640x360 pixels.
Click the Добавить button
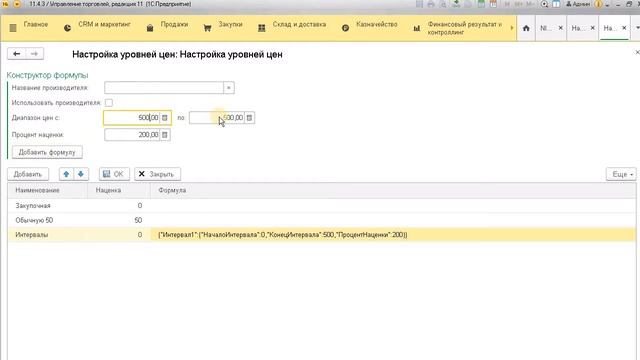pyautogui.click(x=28, y=174)
